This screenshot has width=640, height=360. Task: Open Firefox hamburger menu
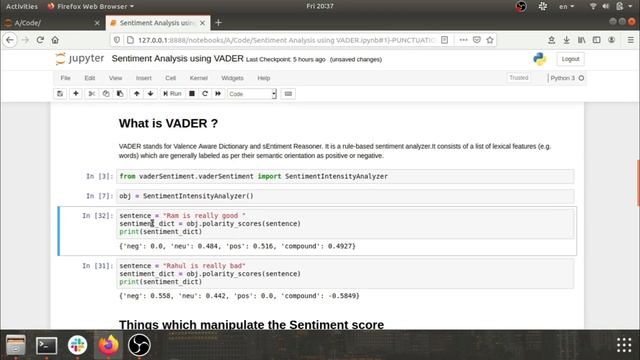(631, 40)
